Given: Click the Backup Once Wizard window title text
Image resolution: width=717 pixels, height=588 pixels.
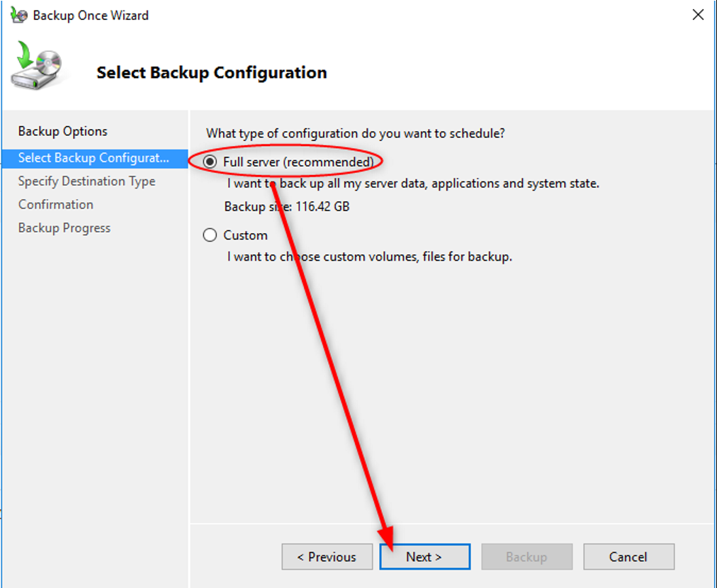Looking at the screenshot, I should tap(91, 15).
